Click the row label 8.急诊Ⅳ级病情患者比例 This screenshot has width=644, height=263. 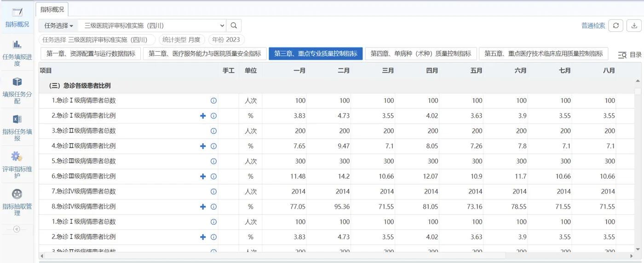click(83, 207)
